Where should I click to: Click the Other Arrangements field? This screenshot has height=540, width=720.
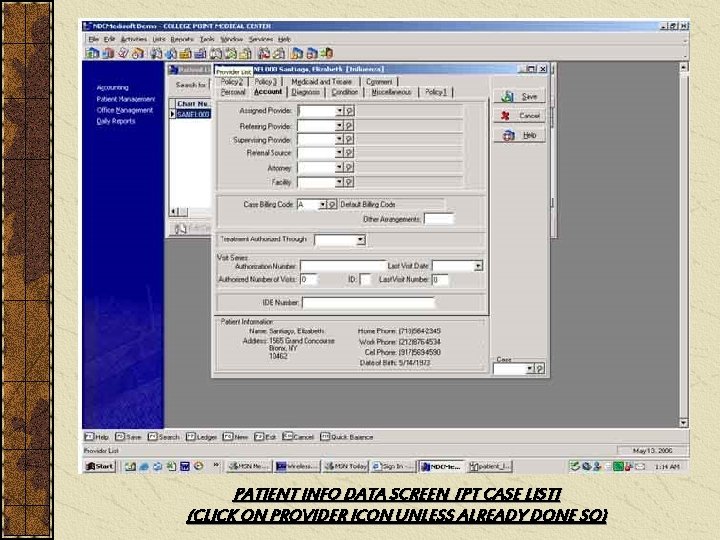(x=439, y=219)
